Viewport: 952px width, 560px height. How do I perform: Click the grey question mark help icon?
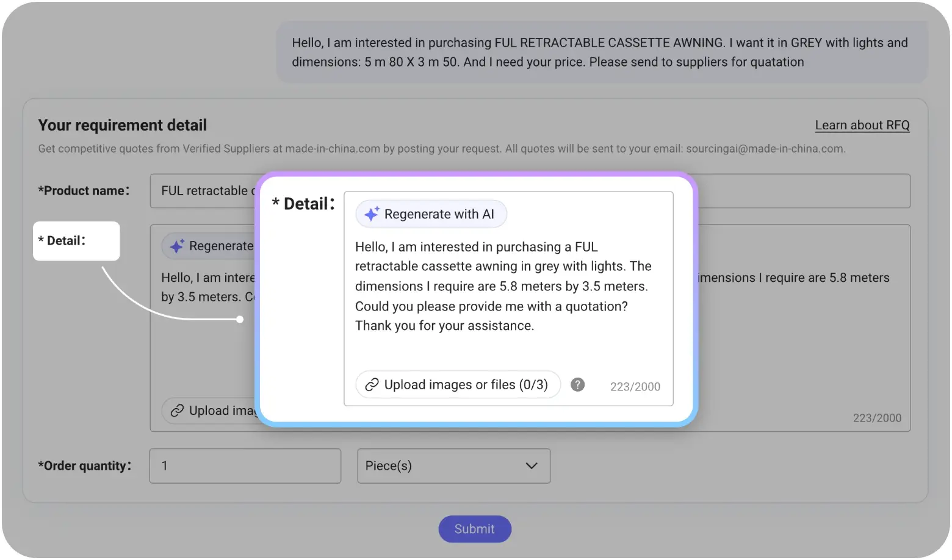[x=577, y=384]
